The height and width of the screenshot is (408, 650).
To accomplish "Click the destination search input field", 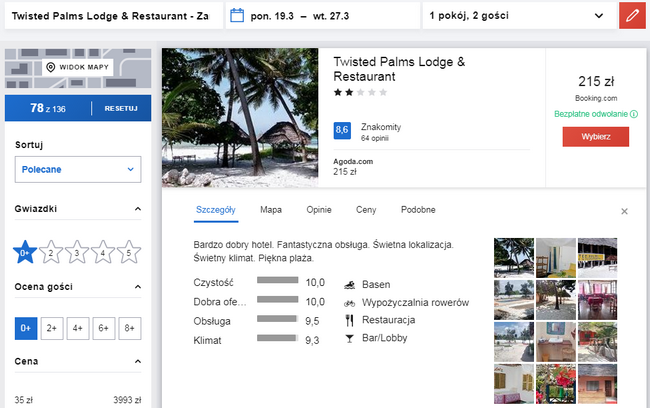I will (114, 16).
